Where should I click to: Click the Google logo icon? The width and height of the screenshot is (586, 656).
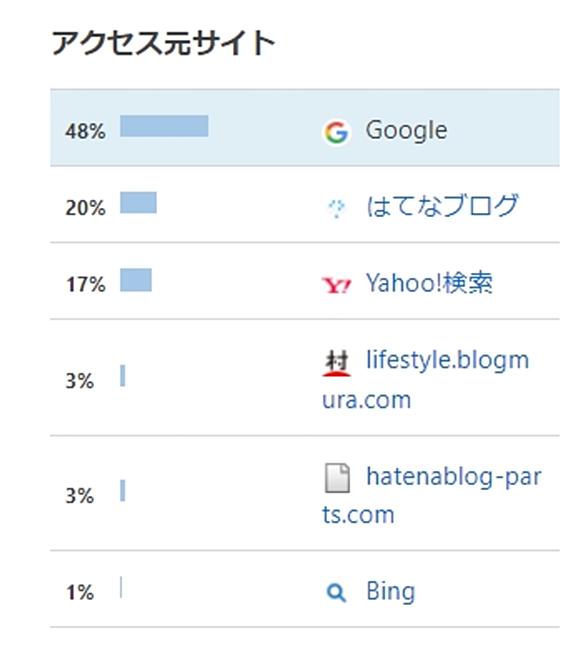point(336,132)
